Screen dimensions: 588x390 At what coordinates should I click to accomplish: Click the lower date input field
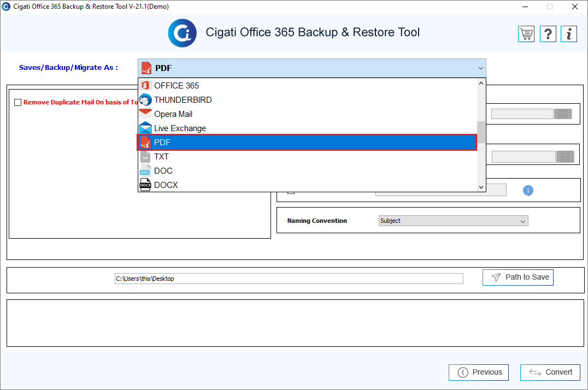click(x=524, y=157)
